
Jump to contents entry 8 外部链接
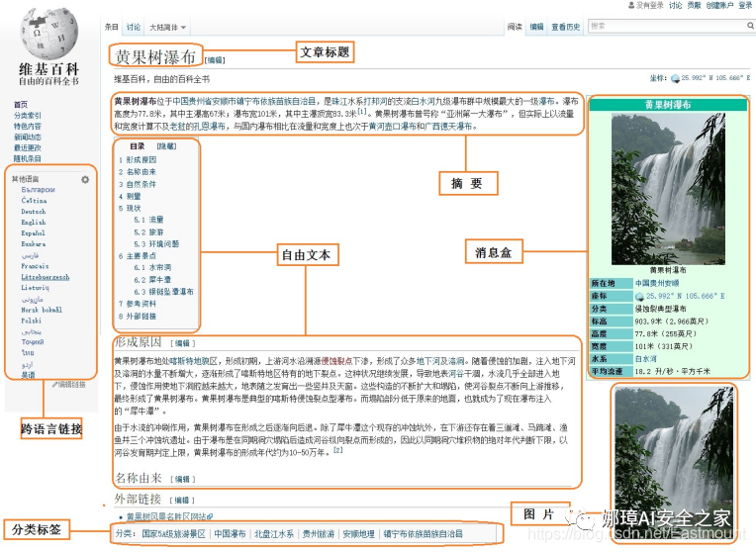pyautogui.click(x=138, y=317)
